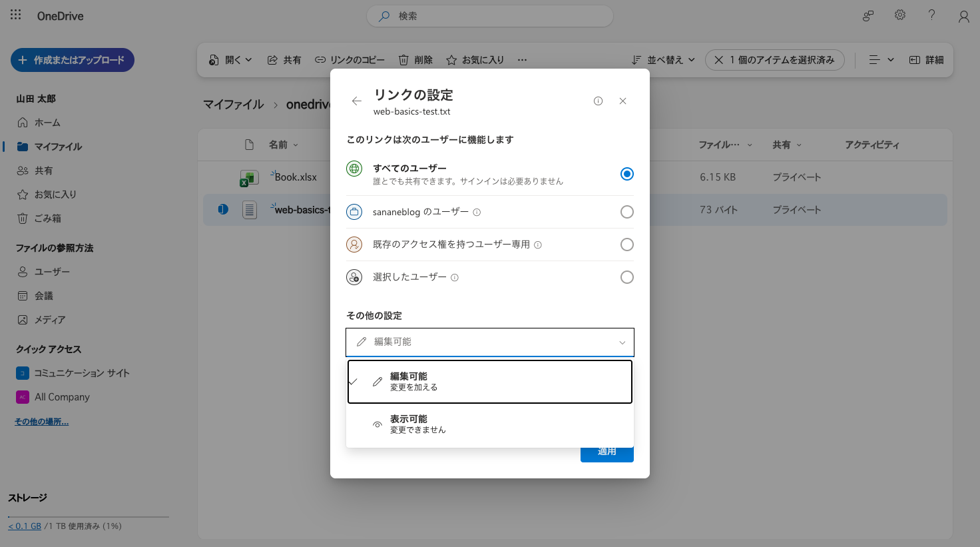Open the 詳細 details pane

pyautogui.click(x=926, y=60)
